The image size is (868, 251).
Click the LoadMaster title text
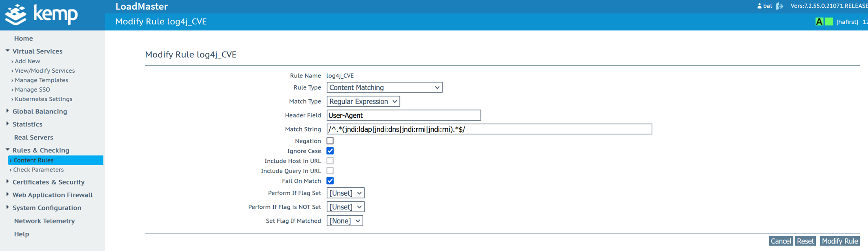pos(141,6)
